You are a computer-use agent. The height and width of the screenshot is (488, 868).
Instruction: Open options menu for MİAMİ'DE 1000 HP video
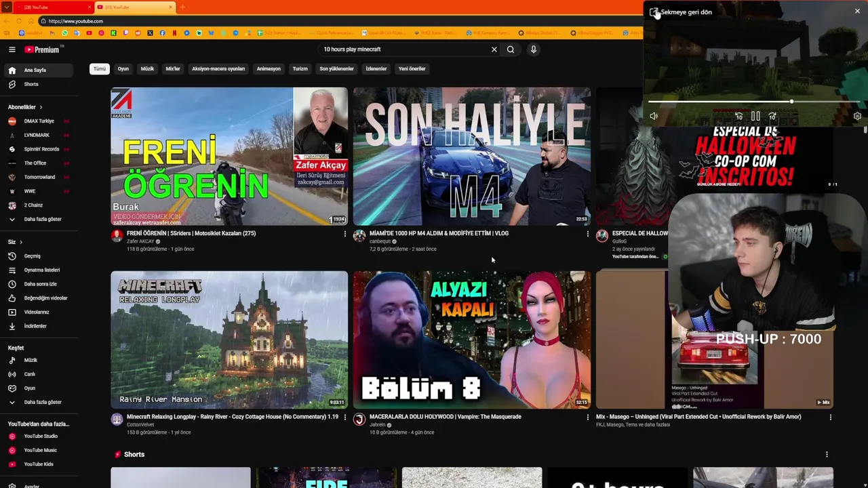587,234
